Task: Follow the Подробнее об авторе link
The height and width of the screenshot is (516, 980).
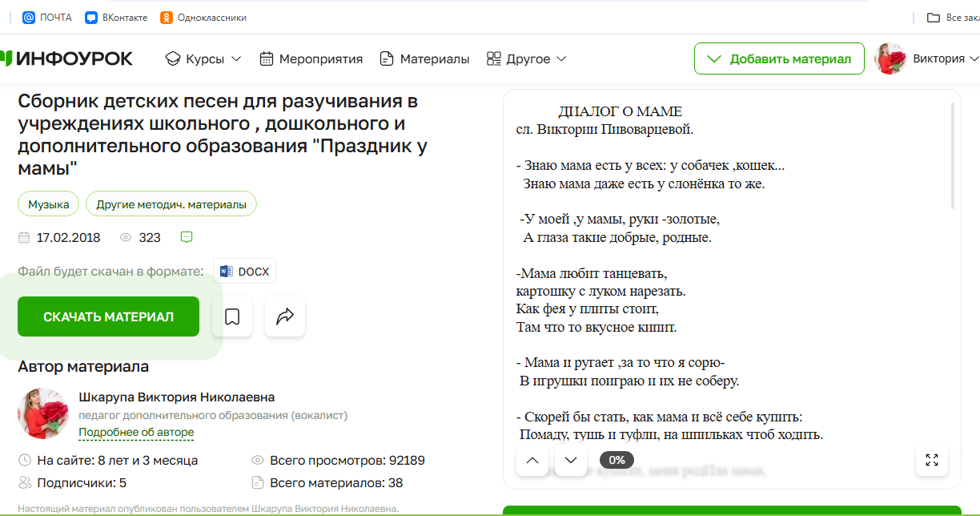Action: 136,433
